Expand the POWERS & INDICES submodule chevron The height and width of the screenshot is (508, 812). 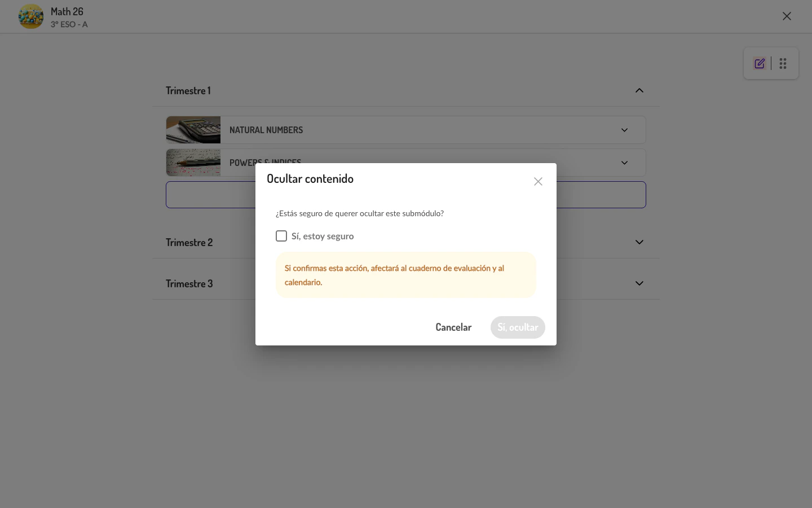pyautogui.click(x=624, y=163)
